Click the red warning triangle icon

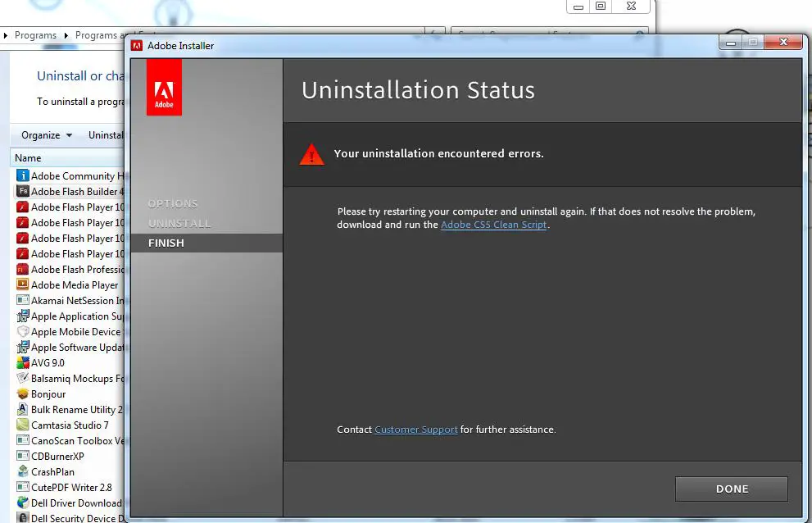311,154
